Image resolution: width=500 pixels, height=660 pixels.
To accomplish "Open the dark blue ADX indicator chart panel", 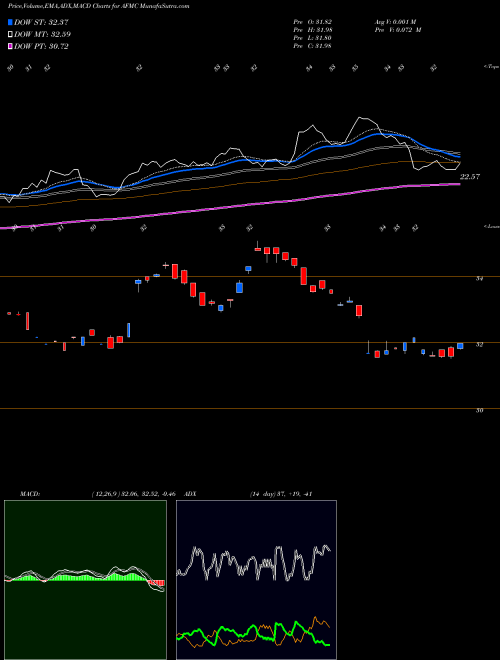I will [256, 580].
